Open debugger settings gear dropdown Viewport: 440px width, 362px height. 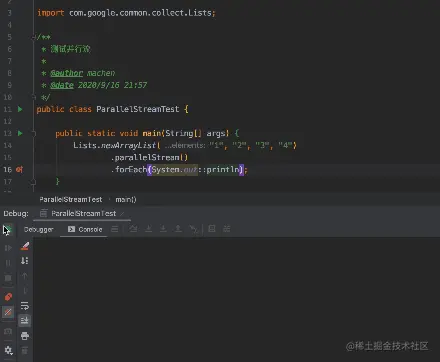tap(8, 350)
